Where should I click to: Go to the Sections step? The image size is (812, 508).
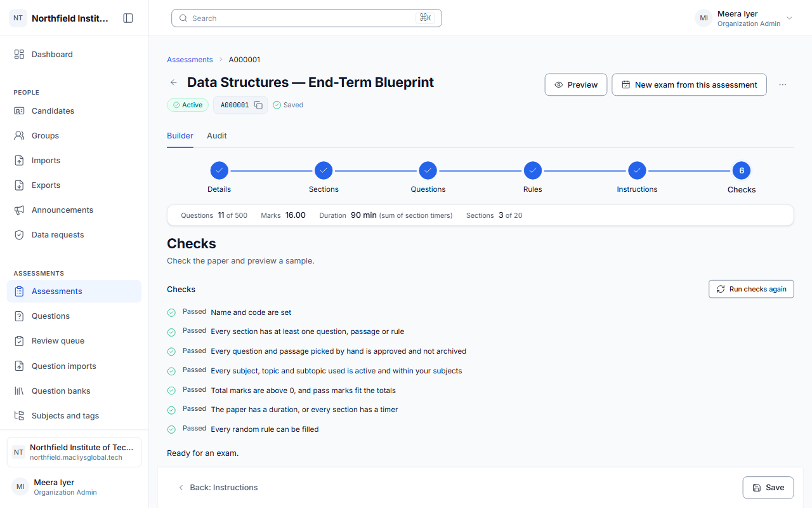(x=324, y=178)
